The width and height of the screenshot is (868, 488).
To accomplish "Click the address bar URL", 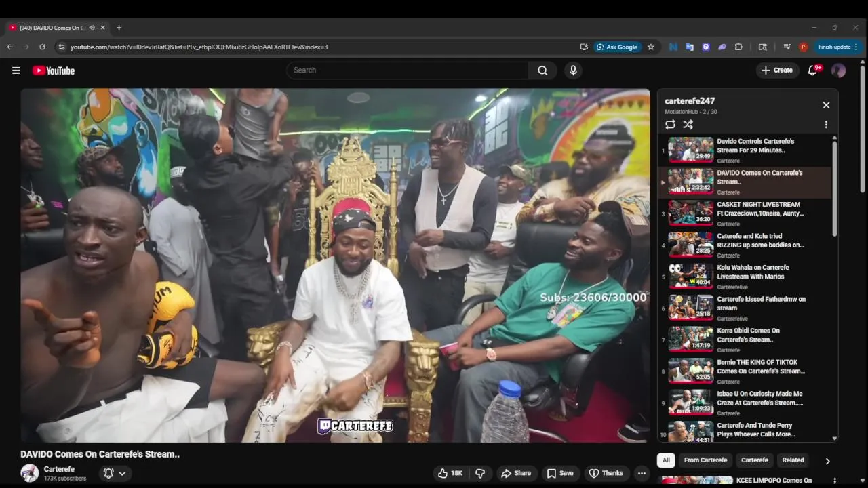I will [x=199, y=47].
